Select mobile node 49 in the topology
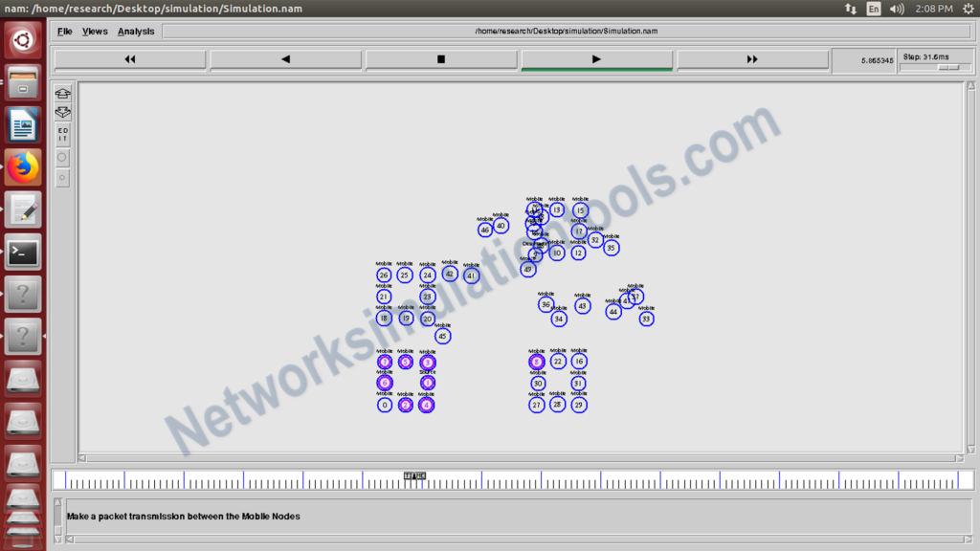 (x=527, y=270)
